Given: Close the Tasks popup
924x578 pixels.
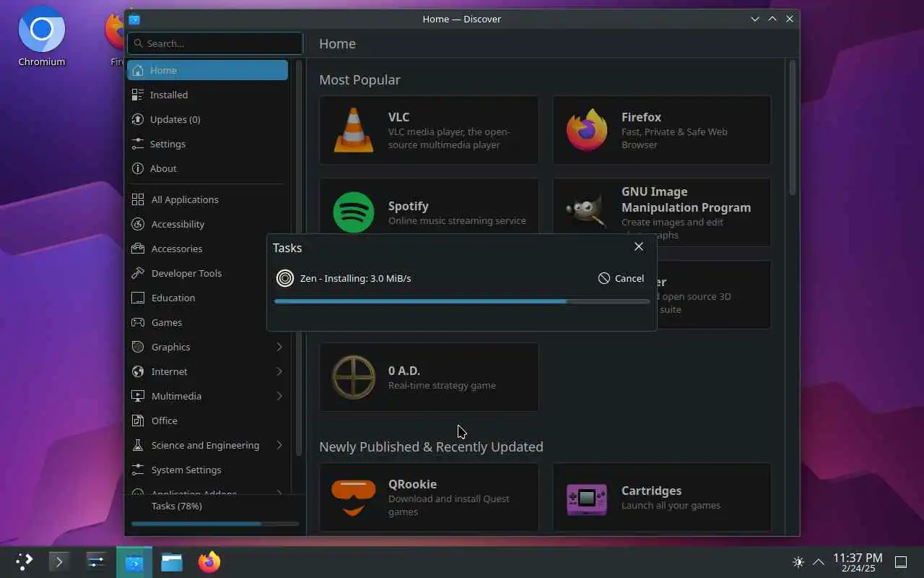Looking at the screenshot, I should (639, 247).
